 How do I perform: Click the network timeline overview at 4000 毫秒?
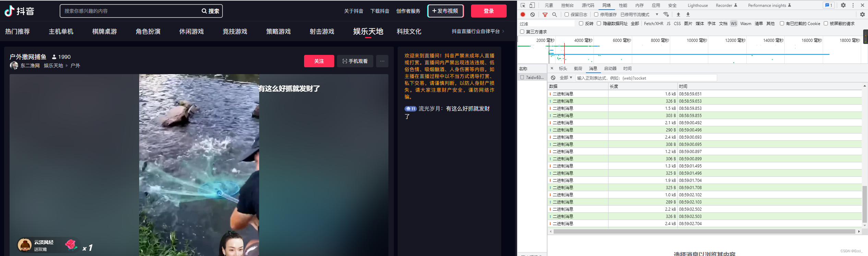(x=583, y=40)
